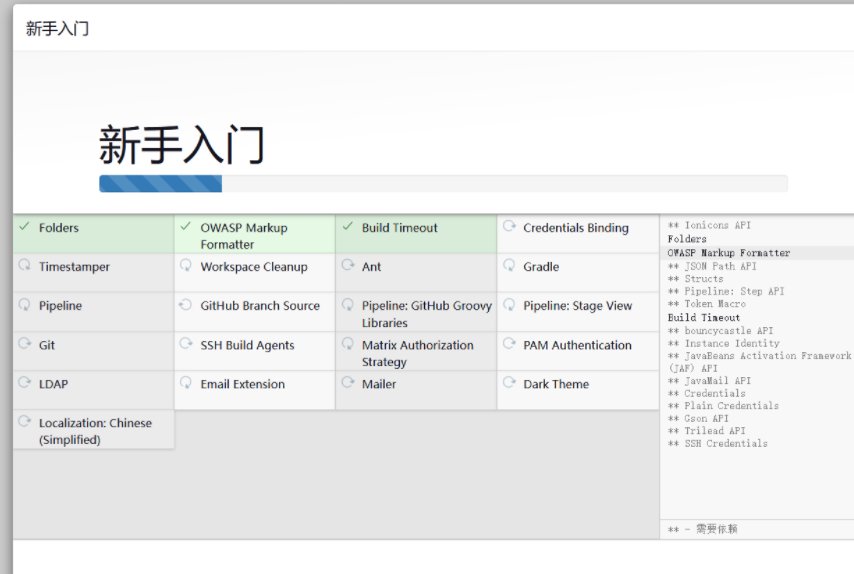Viewport: 854px width, 574px height.
Task: Click the pending spinner icon beside Pipeline
Action: tap(25, 304)
